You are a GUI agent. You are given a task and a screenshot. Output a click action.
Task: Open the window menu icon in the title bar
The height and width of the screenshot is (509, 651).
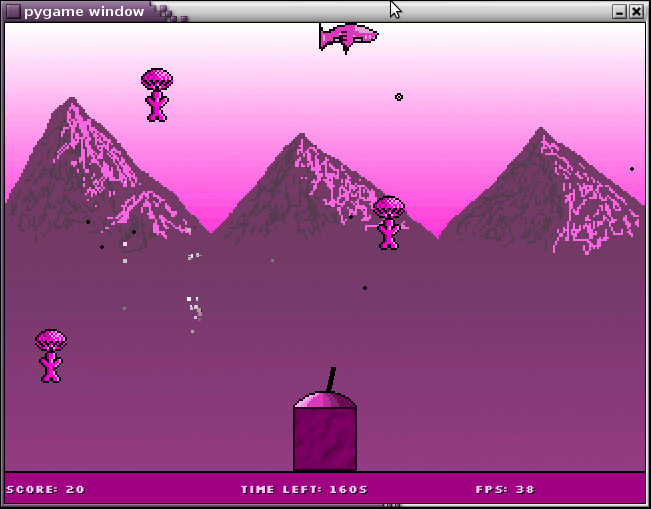[x=13, y=12]
